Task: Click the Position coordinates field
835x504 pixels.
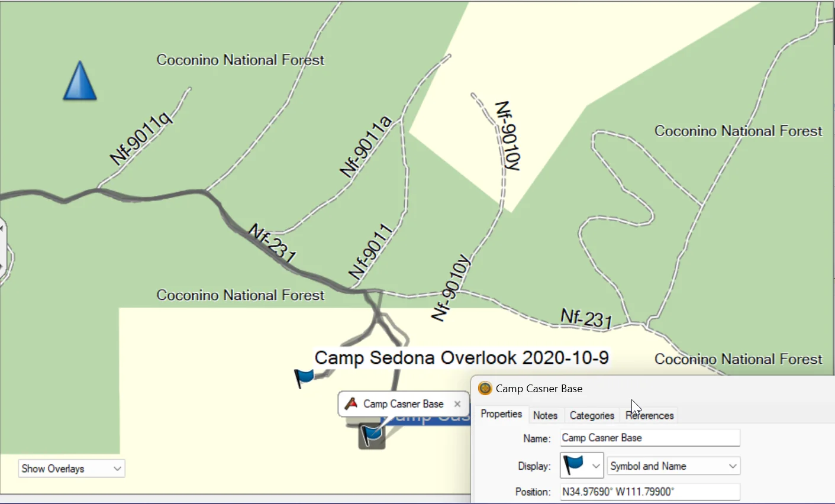Action: coord(649,492)
